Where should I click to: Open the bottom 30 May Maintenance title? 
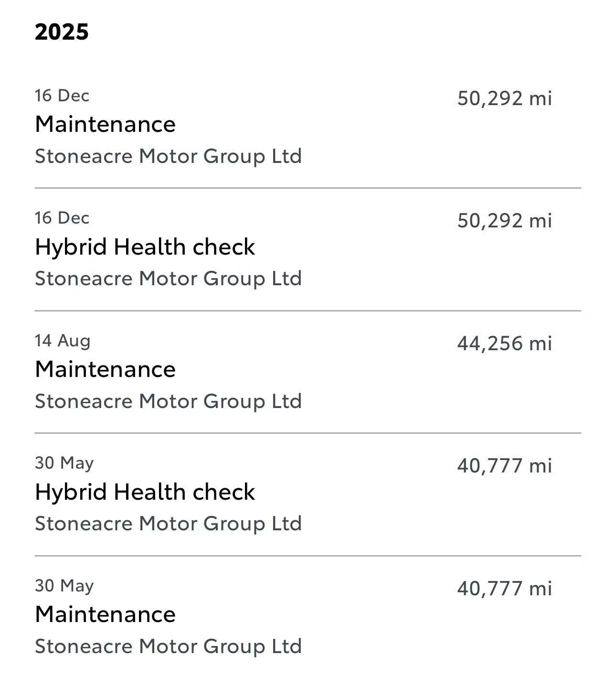105,614
